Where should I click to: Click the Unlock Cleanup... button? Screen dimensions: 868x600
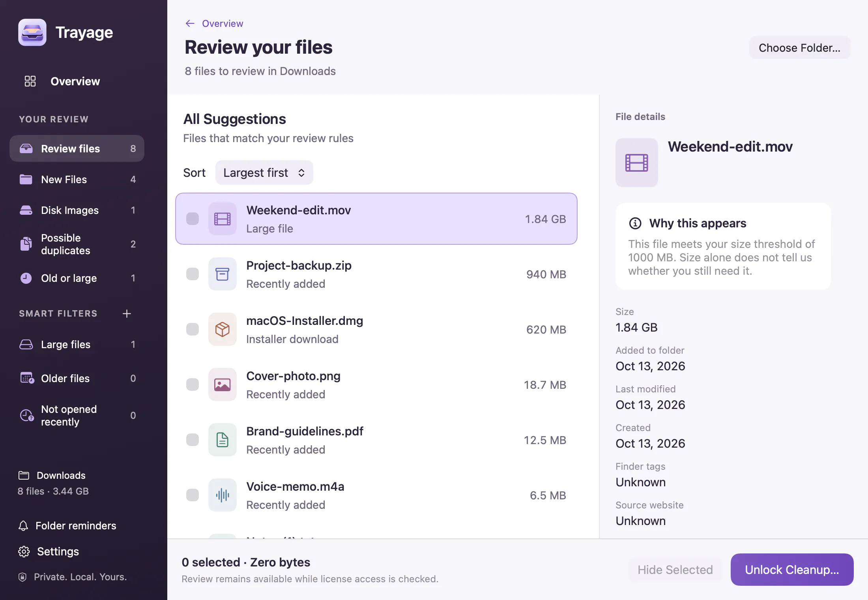click(x=792, y=570)
